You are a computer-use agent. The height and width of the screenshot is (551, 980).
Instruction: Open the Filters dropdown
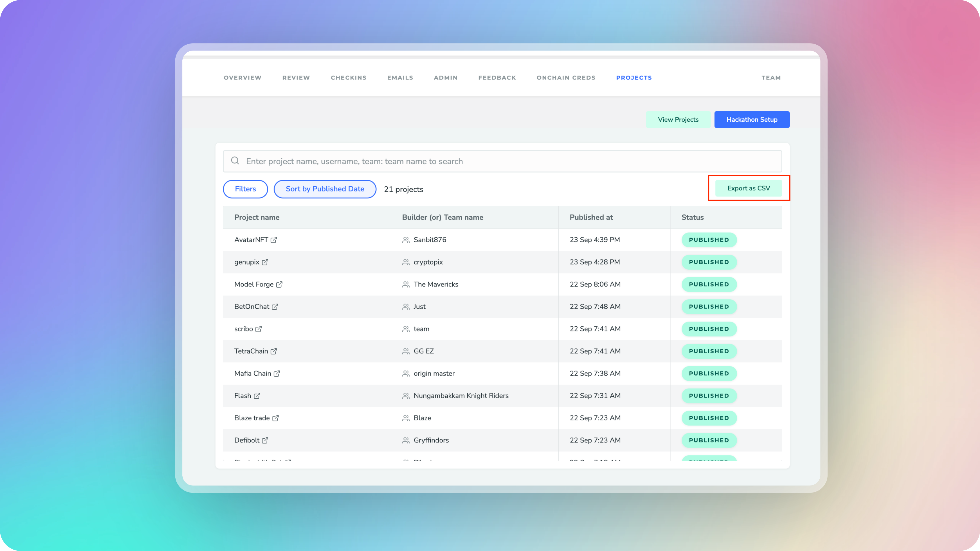click(245, 189)
